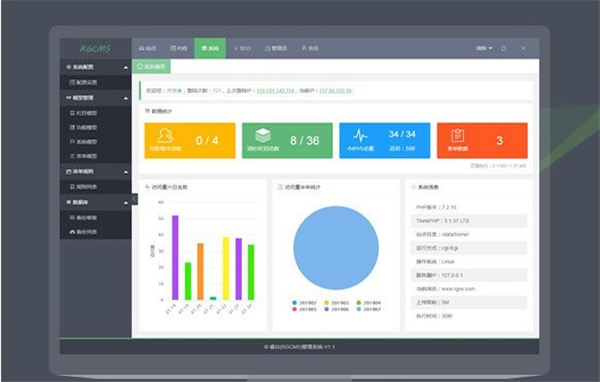This screenshot has width=600, height=382.
Task: Click the value 3 on orange card
Action: pos(499,140)
